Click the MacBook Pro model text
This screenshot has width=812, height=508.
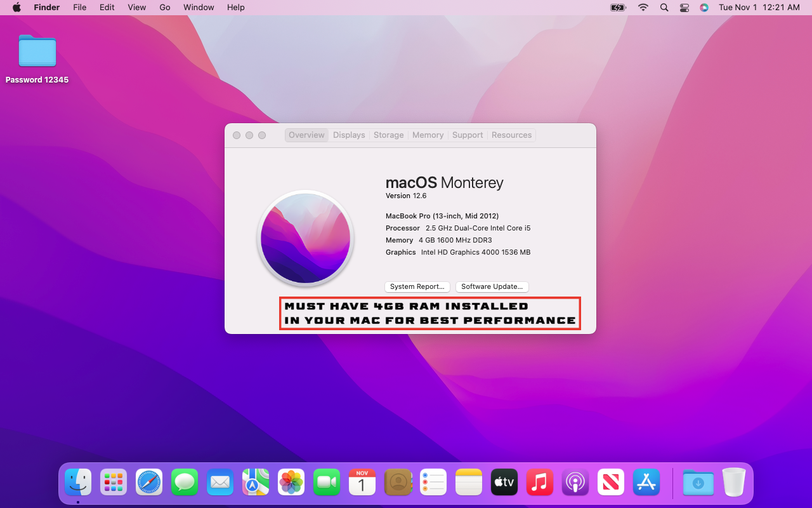[442, 216]
